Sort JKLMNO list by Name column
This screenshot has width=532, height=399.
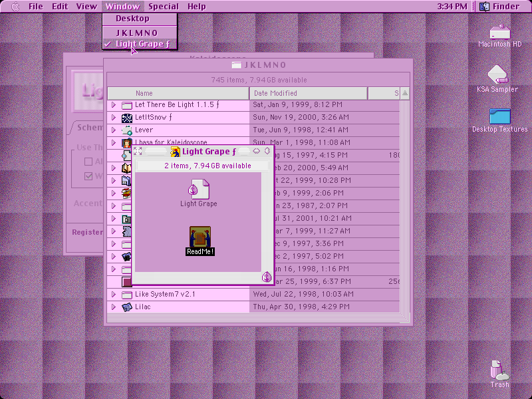(x=178, y=93)
